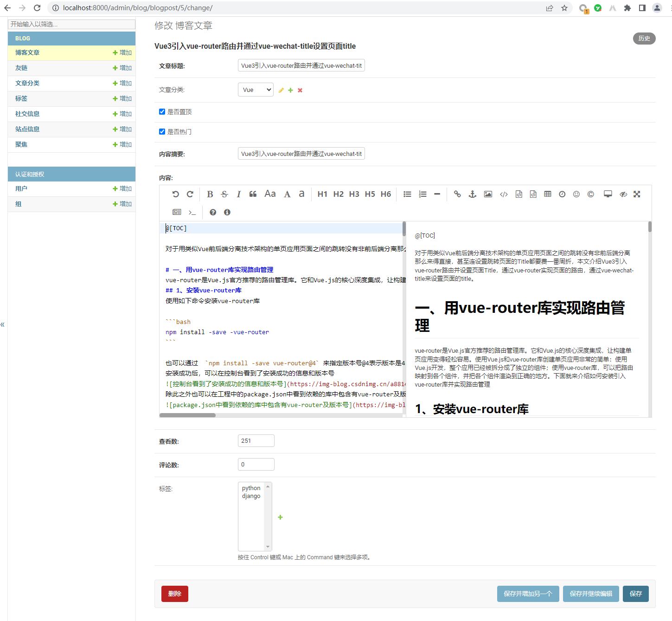The height and width of the screenshot is (621, 672).
Task: Insert a hyperlink via the toolbar
Action: (457, 194)
